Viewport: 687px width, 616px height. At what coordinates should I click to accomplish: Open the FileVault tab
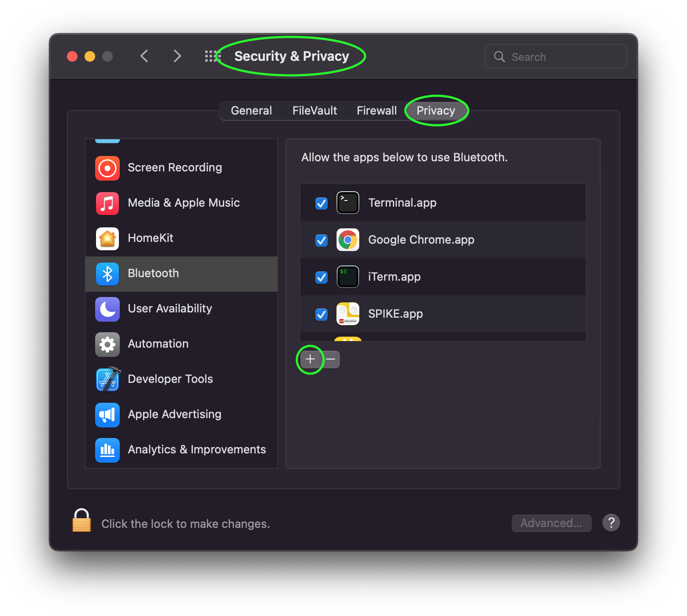click(x=314, y=111)
